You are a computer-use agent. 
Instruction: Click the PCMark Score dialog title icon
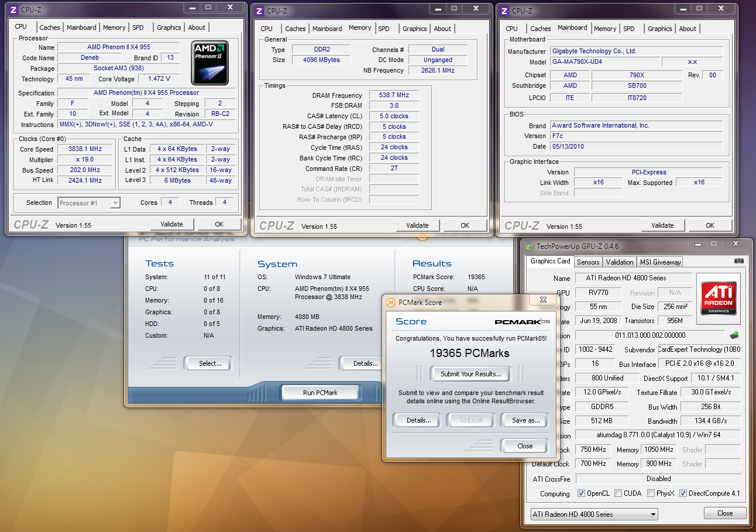coord(391,302)
